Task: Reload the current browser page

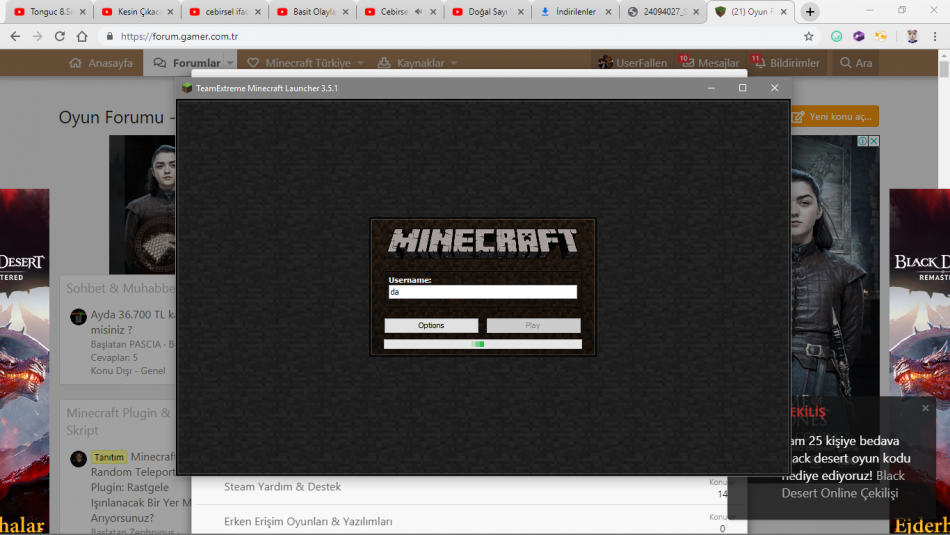Action: point(59,36)
